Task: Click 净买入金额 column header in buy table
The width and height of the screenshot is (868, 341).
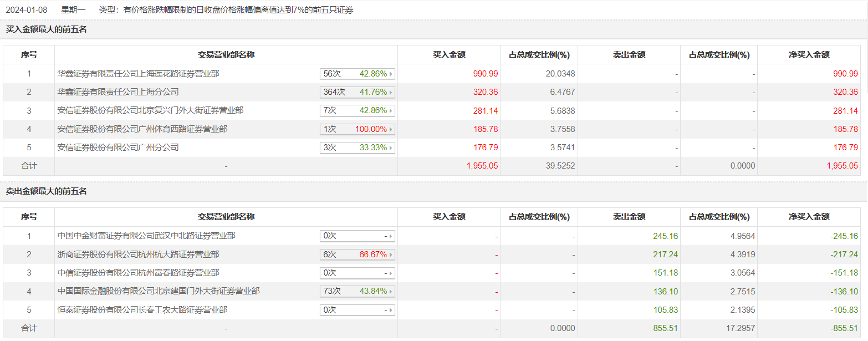Action: coord(809,55)
